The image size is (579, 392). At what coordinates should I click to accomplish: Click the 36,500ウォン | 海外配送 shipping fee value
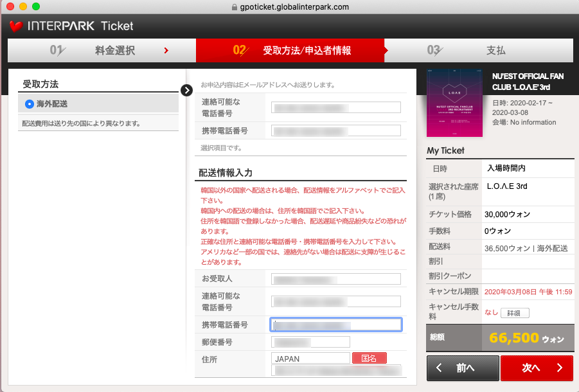pos(526,249)
